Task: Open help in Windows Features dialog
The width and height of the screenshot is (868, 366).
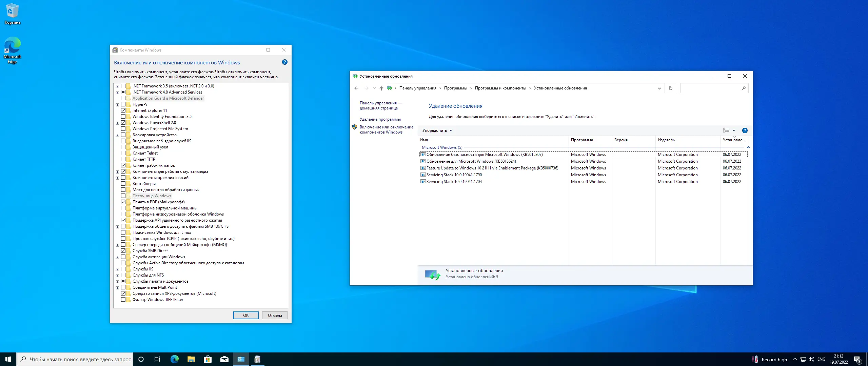Action: click(285, 62)
